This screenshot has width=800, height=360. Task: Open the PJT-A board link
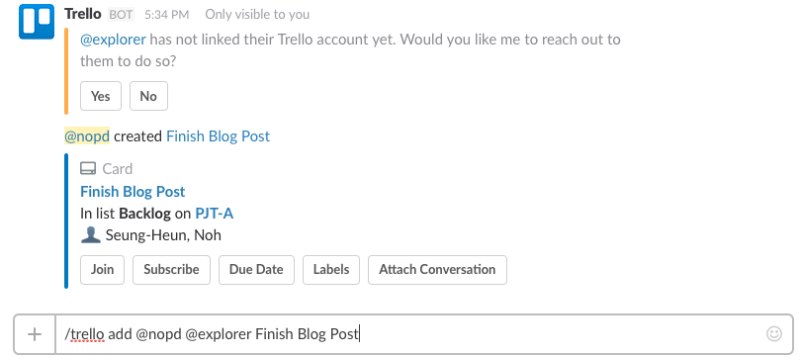click(214, 213)
